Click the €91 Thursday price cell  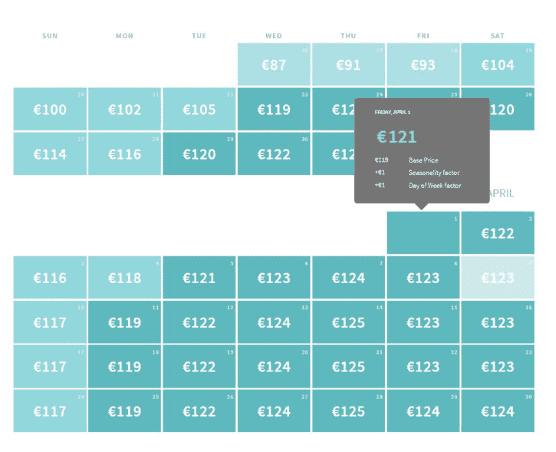tap(349, 65)
